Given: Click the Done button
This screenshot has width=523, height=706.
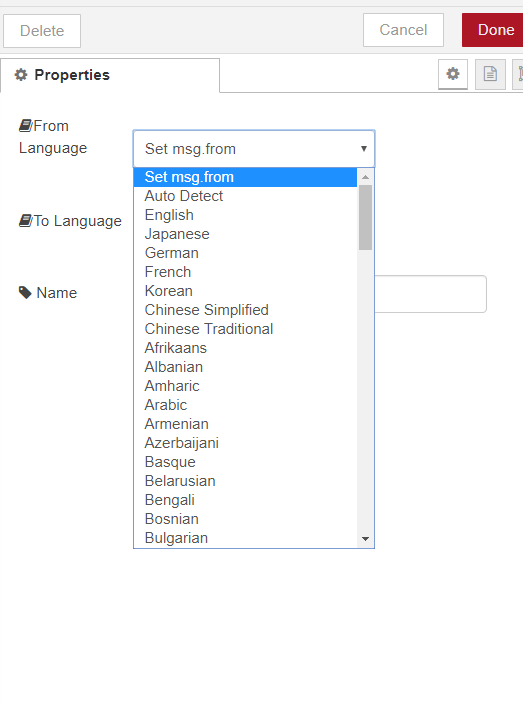Looking at the screenshot, I should pyautogui.click(x=493, y=30).
